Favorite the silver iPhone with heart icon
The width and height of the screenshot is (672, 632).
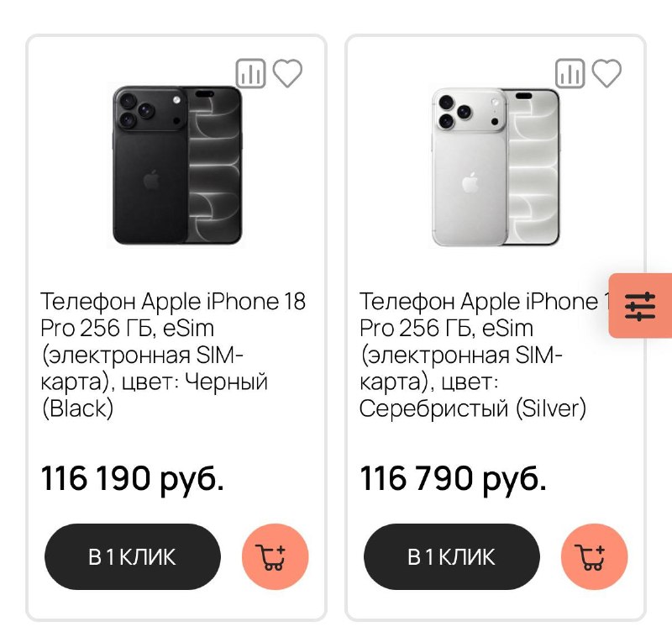point(606,73)
